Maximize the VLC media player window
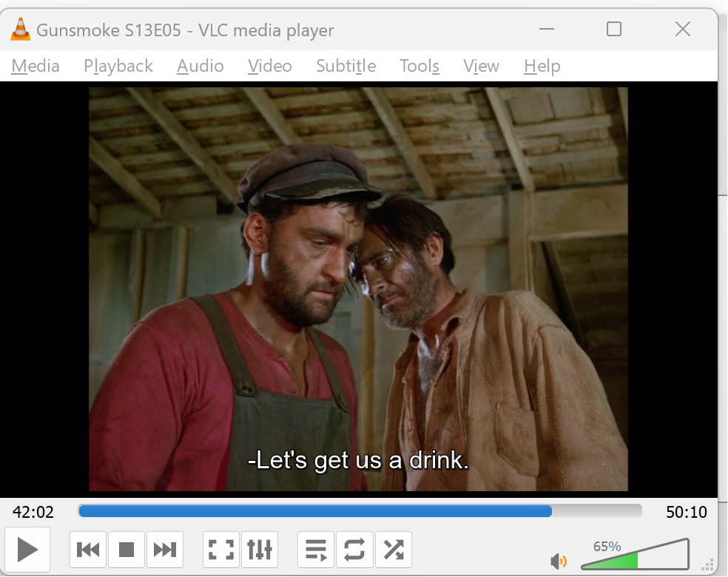Image resolution: width=728 pixels, height=577 pixels. click(614, 30)
